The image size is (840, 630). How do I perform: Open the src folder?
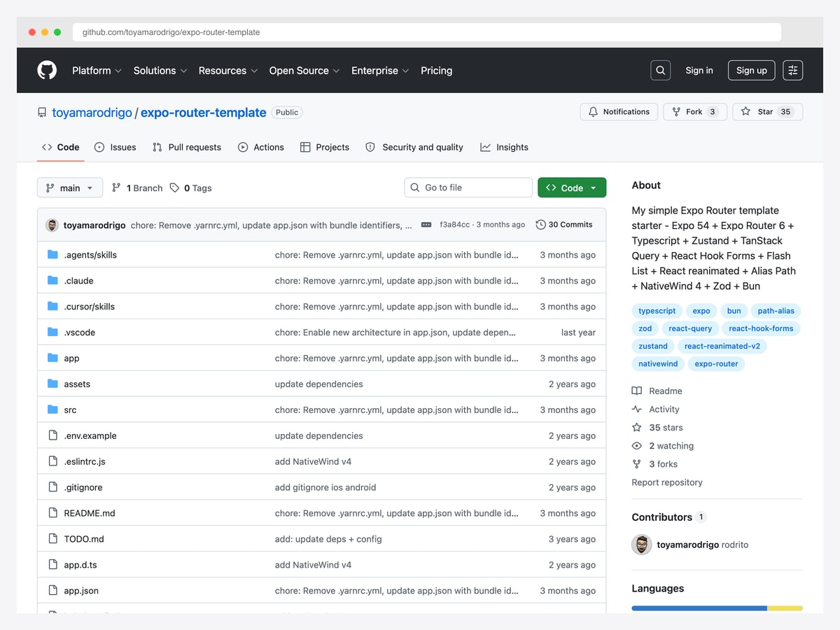pos(70,410)
